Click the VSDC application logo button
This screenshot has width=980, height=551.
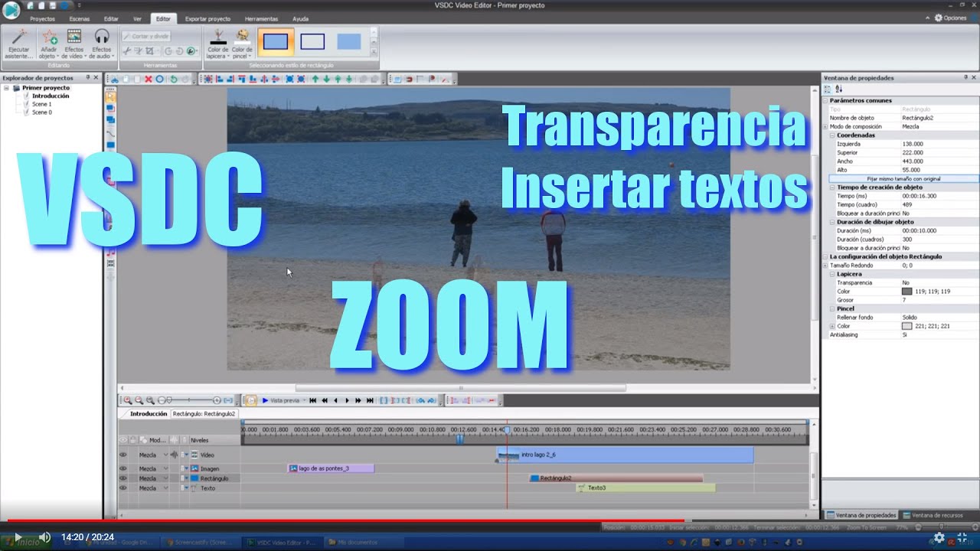tap(11, 10)
